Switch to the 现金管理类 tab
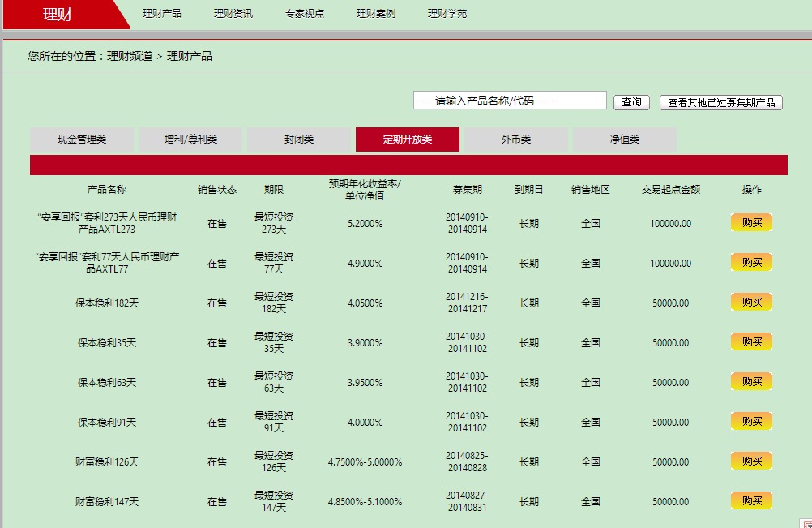Screen dimensions: 812x528 82,140
